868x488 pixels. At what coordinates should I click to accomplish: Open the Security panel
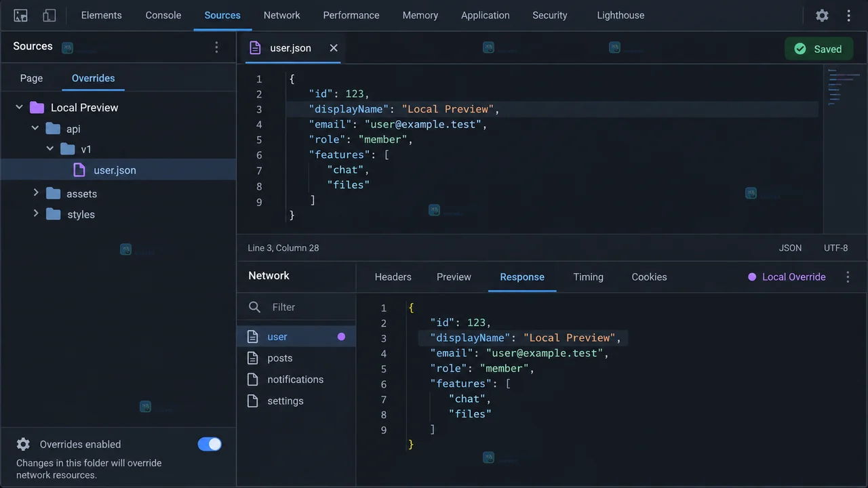[x=550, y=15]
